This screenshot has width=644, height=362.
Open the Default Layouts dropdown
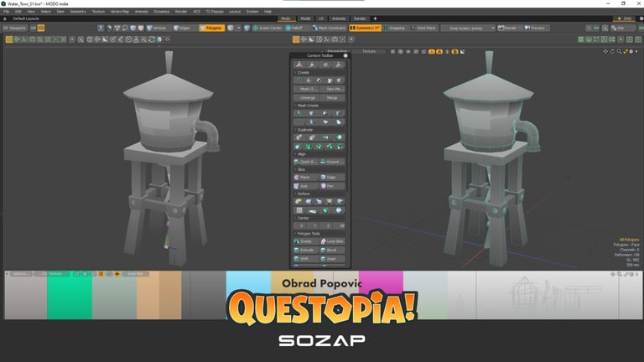pyautogui.click(x=25, y=18)
